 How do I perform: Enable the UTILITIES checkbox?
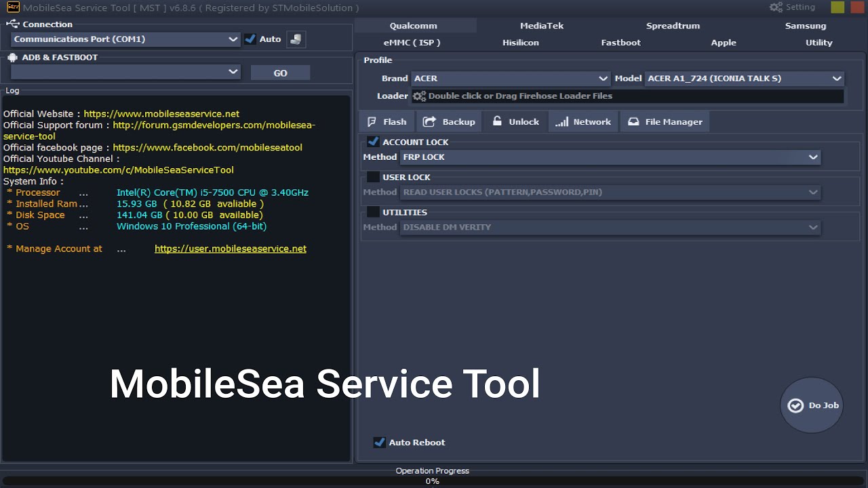(373, 212)
